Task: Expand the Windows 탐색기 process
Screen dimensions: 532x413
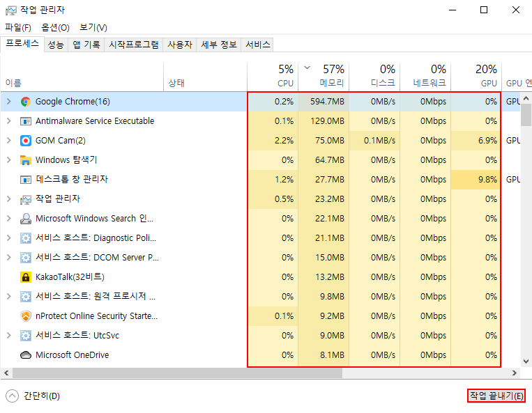Action: 9,160
